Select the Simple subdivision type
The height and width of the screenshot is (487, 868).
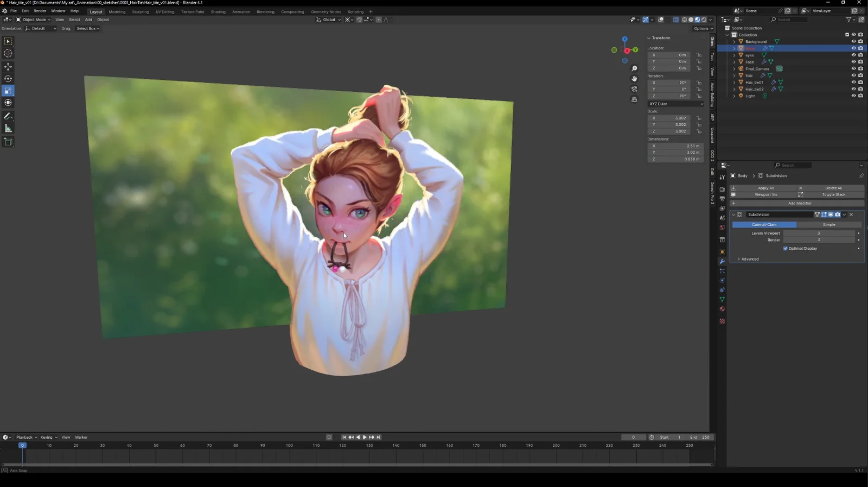[x=829, y=225]
